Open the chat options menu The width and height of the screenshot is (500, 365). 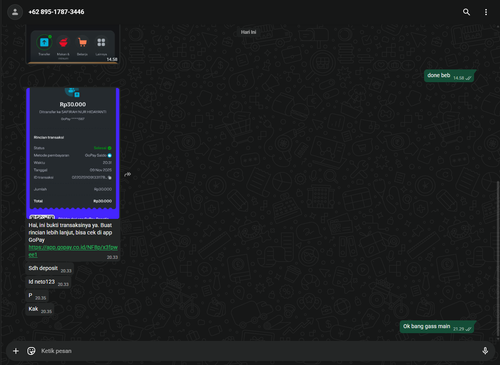pos(486,12)
